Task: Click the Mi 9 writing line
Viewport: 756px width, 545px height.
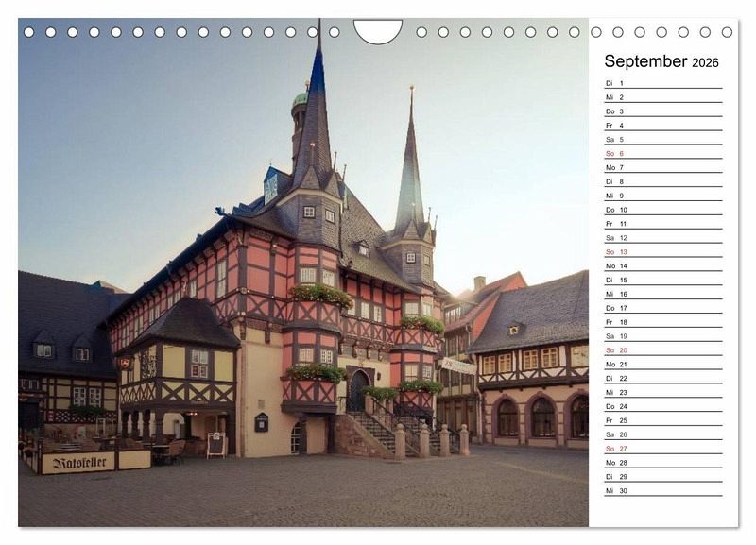Action: pyautogui.click(x=662, y=196)
